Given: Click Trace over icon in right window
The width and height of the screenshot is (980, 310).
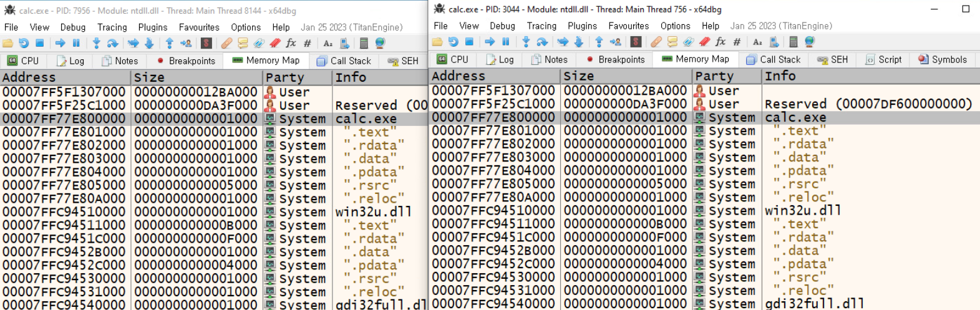Looking at the screenshot, I should coord(579,42).
